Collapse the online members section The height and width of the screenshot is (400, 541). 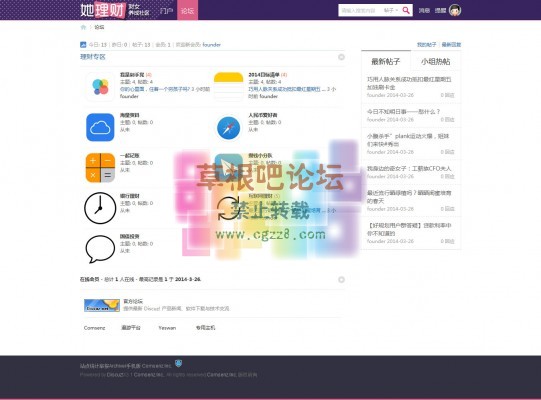(341, 280)
